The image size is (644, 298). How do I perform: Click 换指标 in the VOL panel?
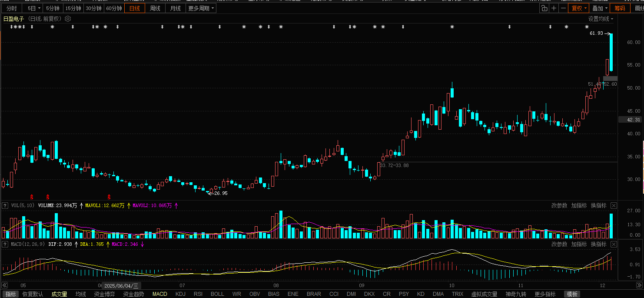(x=598, y=206)
